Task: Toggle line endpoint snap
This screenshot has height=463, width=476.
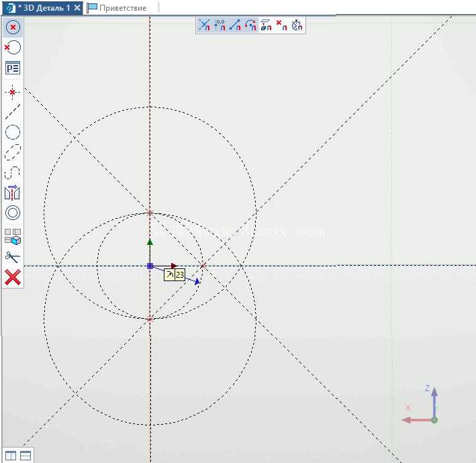Action: [x=235, y=25]
